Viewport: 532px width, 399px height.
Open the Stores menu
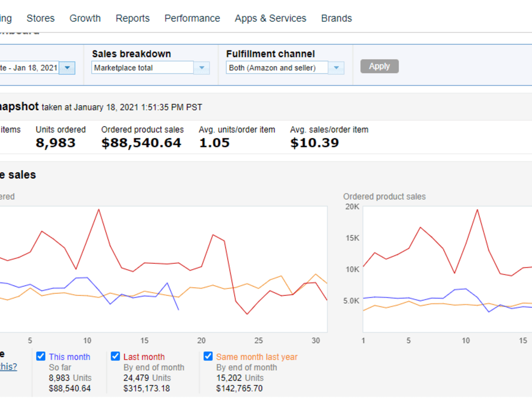[40, 18]
